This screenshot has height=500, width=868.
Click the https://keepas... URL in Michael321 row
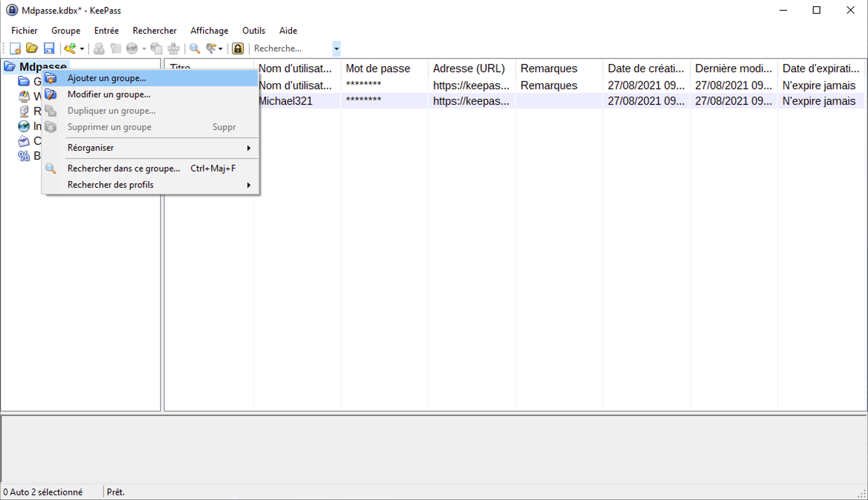(x=471, y=101)
